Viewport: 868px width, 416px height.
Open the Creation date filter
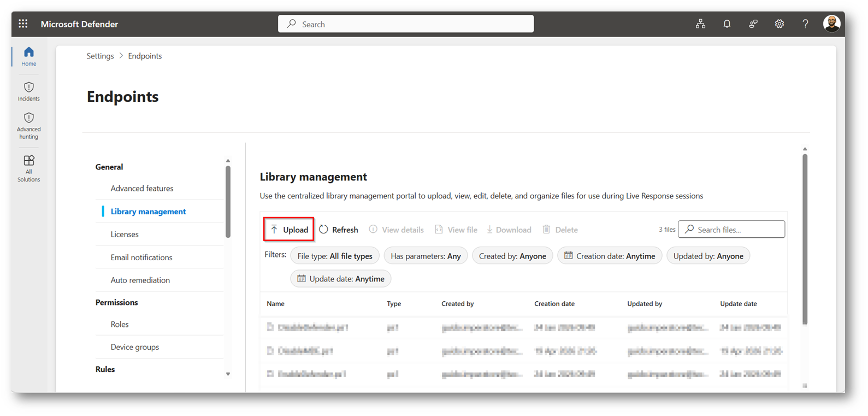(610, 256)
